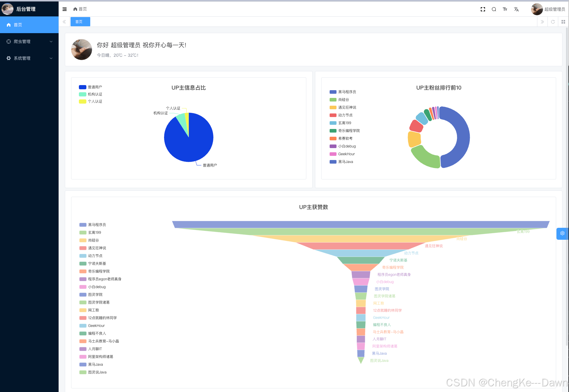This screenshot has height=392, width=569.
Task: Toggle 网工狍 funnel legend
Action: point(89,310)
